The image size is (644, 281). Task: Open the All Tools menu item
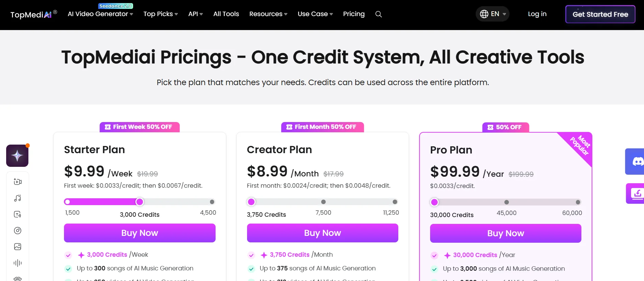click(226, 14)
